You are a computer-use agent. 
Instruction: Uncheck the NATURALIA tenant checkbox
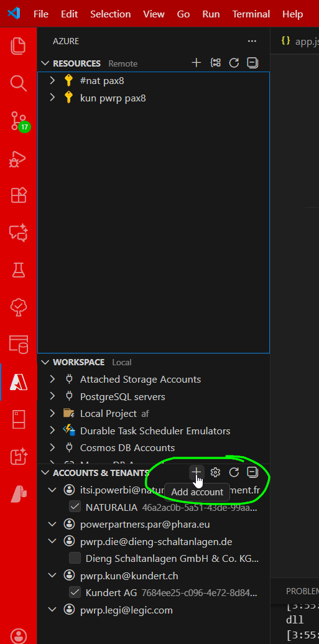point(75,507)
